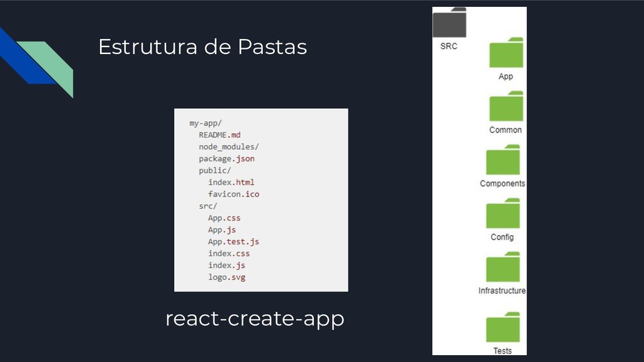Click the 'SRC' folder label
The image size is (644, 362).
tap(449, 47)
